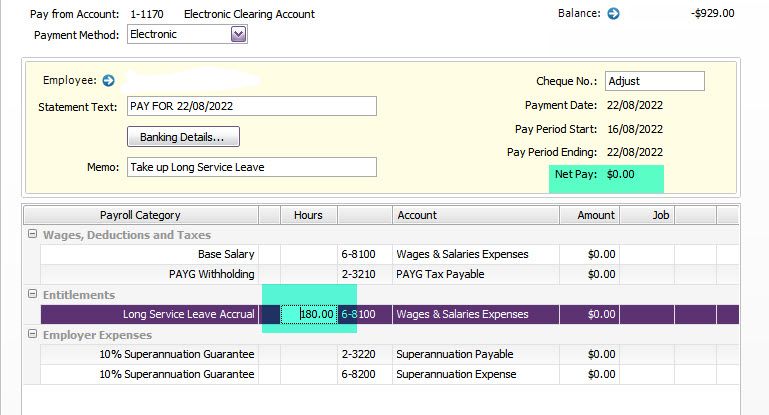The image size is (769, 415).
Task: Open the Payment Method dropdown
Action: [x=238, y=34]
